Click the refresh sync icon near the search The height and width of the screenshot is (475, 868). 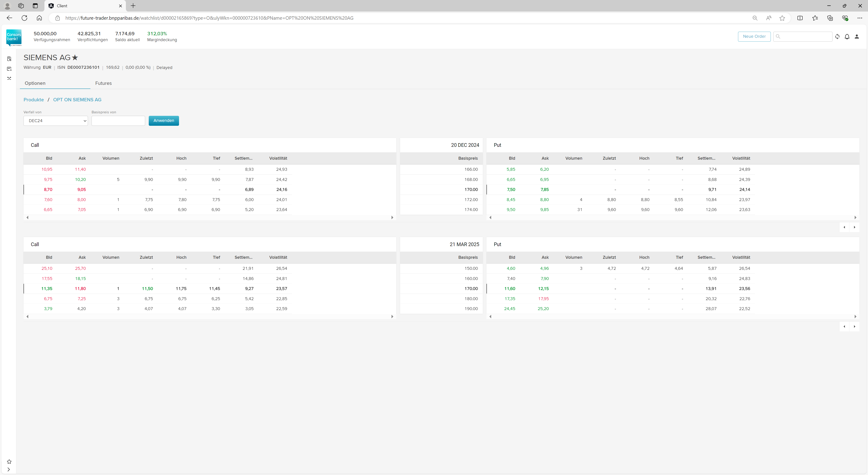[x=837, y=36]
